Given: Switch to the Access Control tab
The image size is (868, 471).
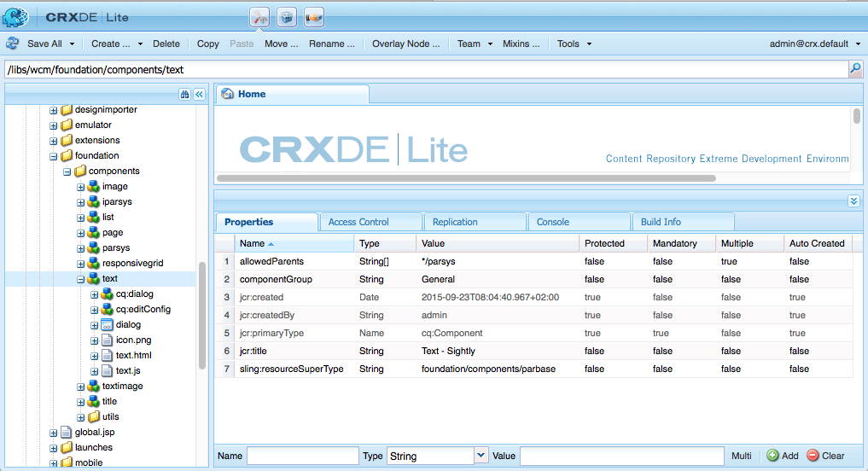Looking at the screenshot, I should [x=358, y=222].
